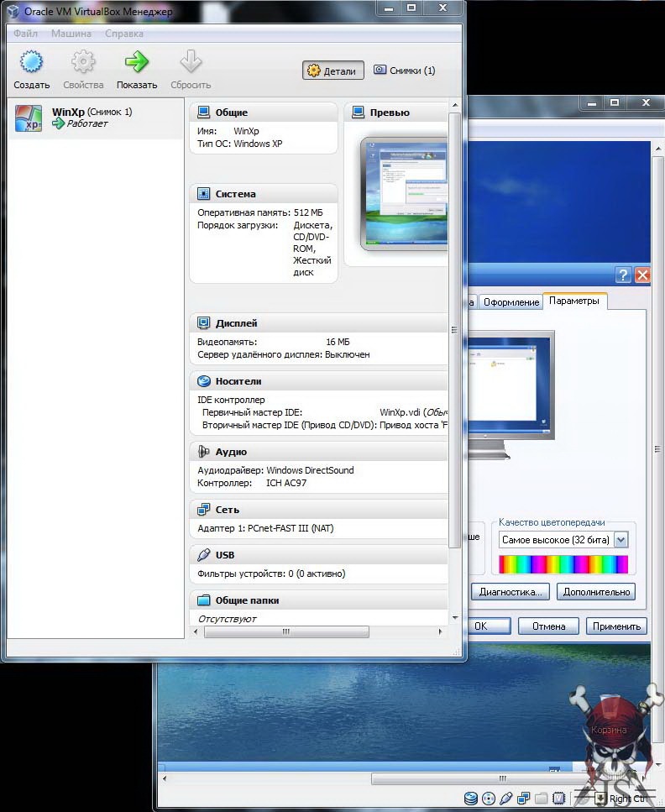Click the Дополнительно button
Viewport: 665px width, 812px height.
point(596,592)
